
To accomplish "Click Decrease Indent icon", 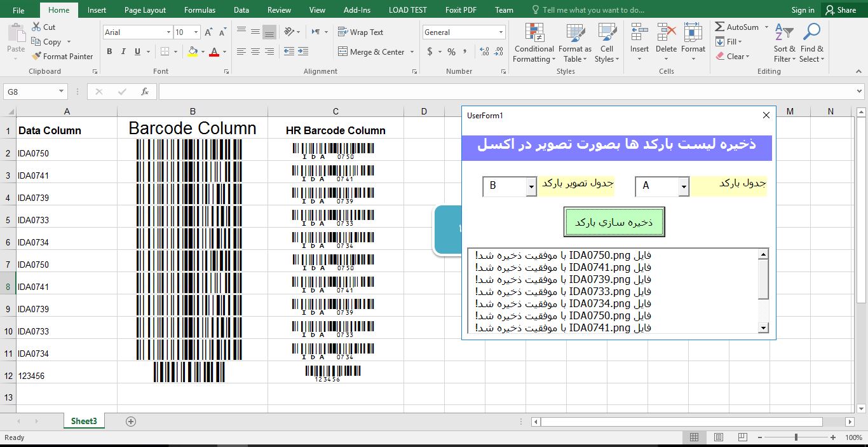I will click(x=289, y=52).
